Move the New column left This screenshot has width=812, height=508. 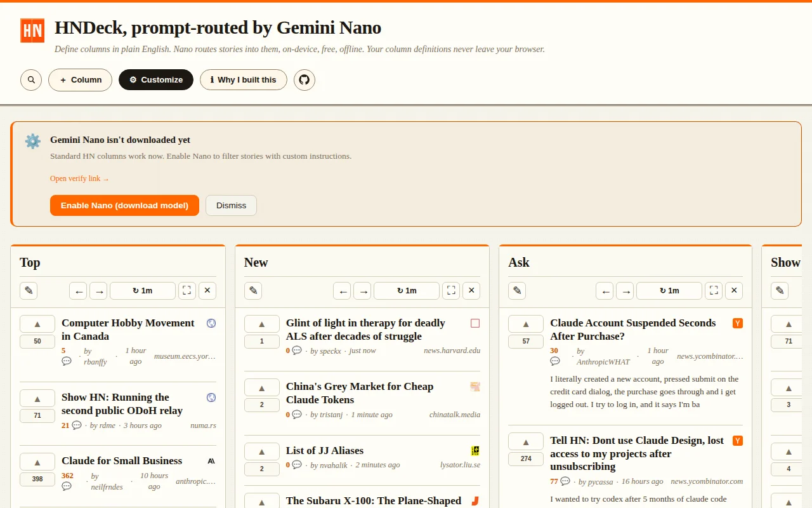click(343, 291)
